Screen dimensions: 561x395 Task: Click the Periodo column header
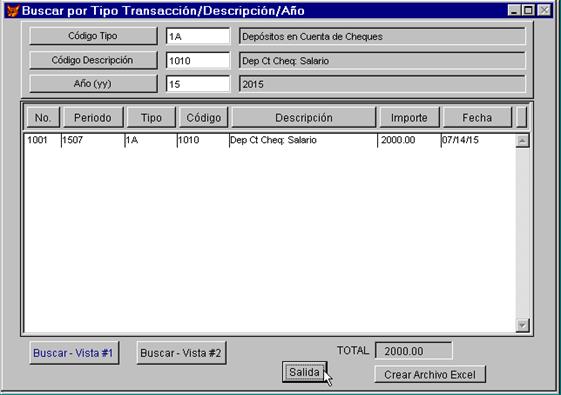pos(93,117)
